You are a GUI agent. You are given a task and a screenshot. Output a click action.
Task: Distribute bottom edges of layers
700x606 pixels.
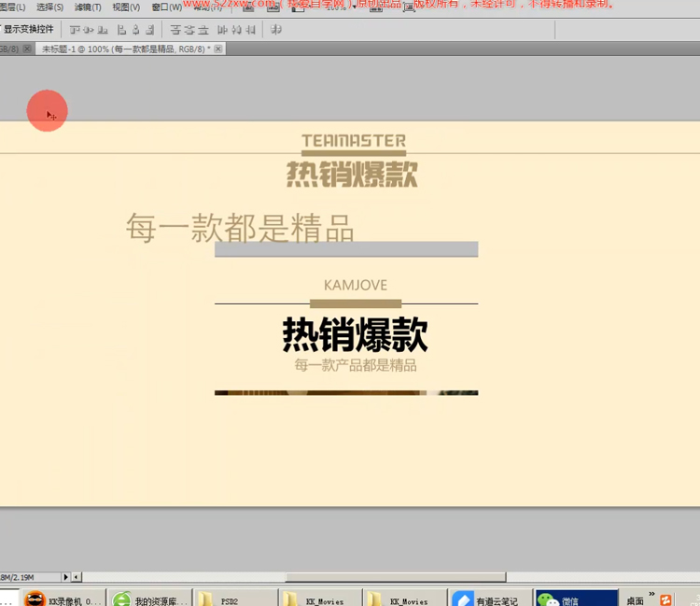(x=203, y=30)
